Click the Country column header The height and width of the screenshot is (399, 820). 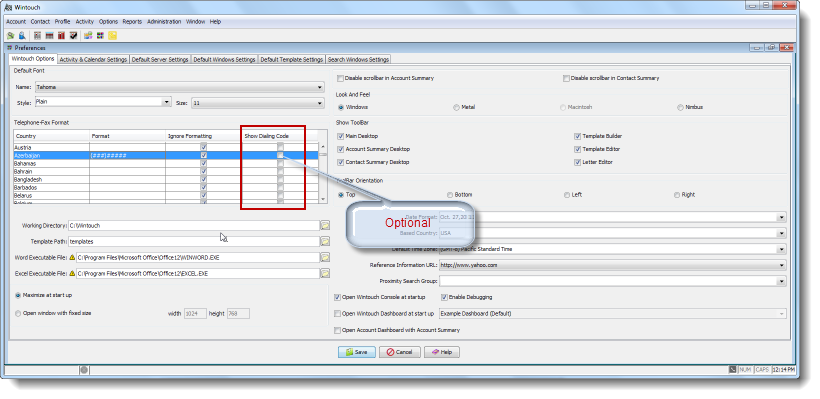pos(51,136)
